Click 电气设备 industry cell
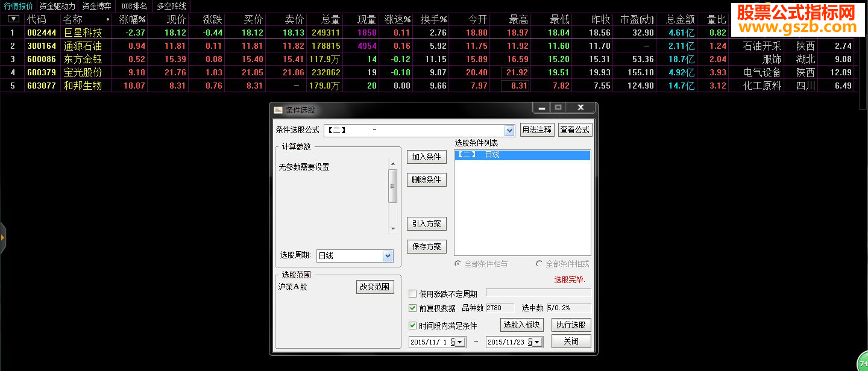 pyautogui.click(x=762, y=72)
